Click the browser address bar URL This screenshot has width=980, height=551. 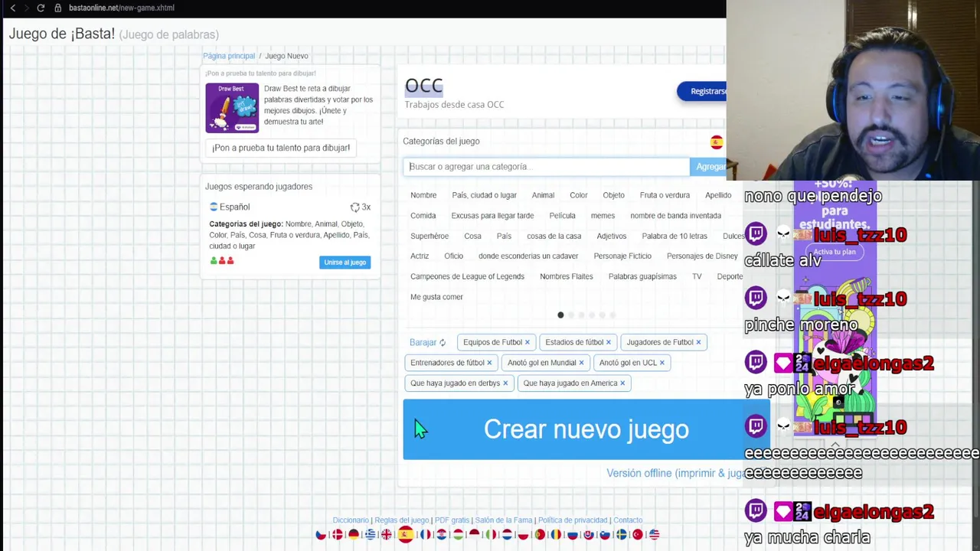(121, 8)
